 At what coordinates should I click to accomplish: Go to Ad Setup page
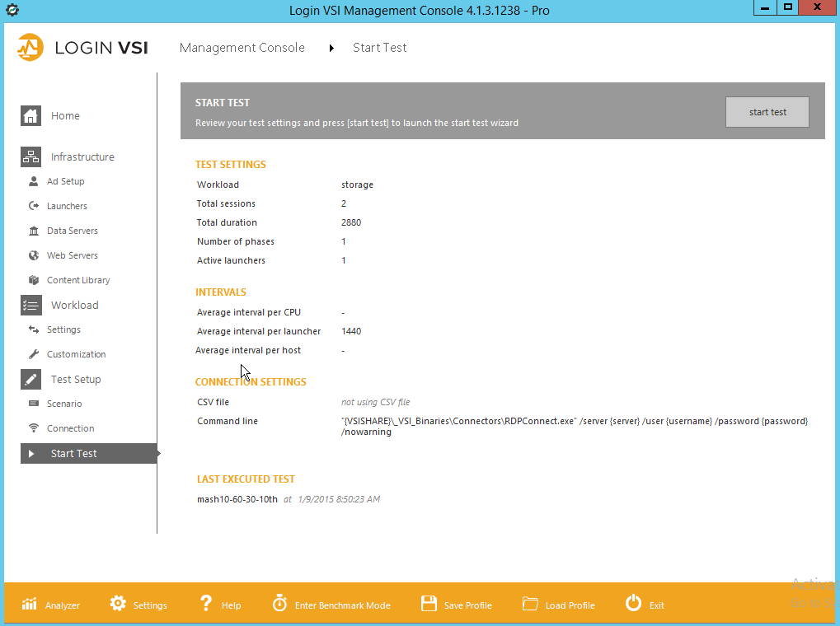click(65, 181)
